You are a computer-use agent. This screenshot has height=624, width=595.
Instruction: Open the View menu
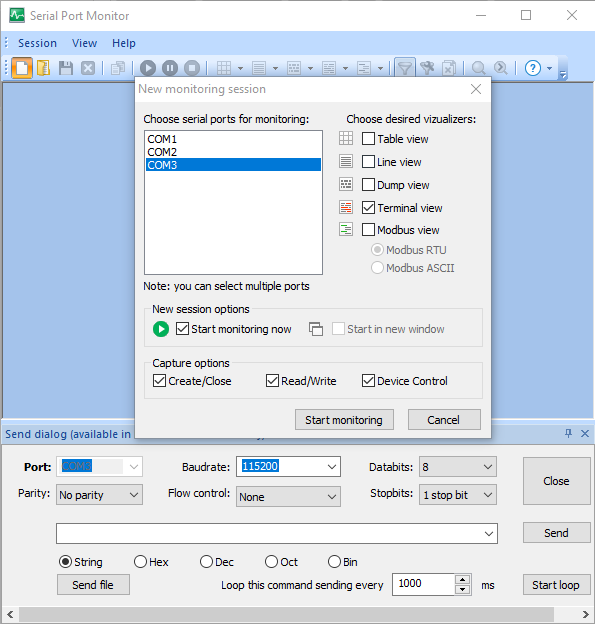[84, 43]
